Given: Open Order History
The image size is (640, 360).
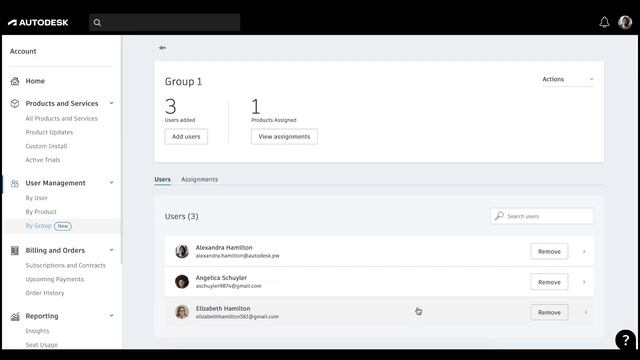Looking at the screenshot, I should [x=44, y=293].
